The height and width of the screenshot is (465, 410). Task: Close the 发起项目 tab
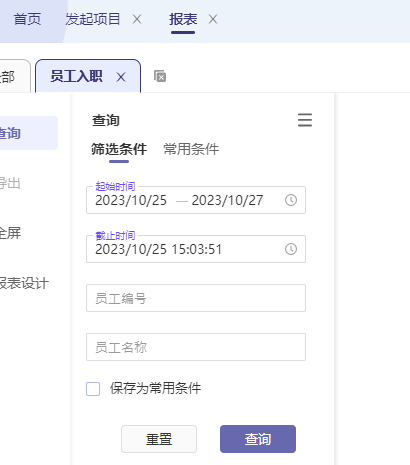click(137, 19)
